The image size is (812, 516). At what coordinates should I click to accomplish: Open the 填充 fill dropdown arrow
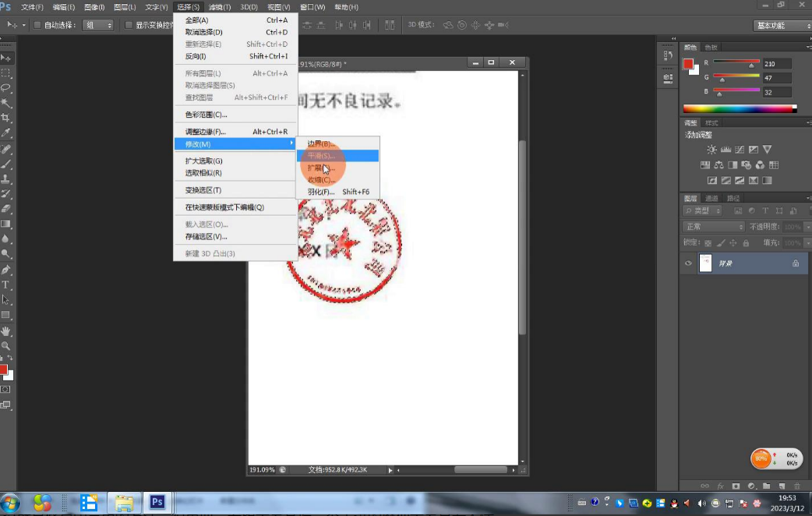807,242
